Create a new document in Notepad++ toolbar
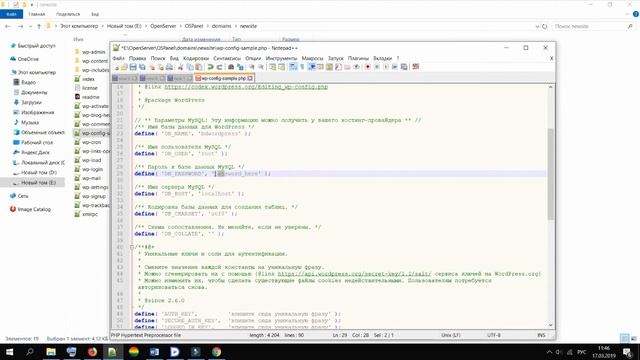 tap(117, 67)
